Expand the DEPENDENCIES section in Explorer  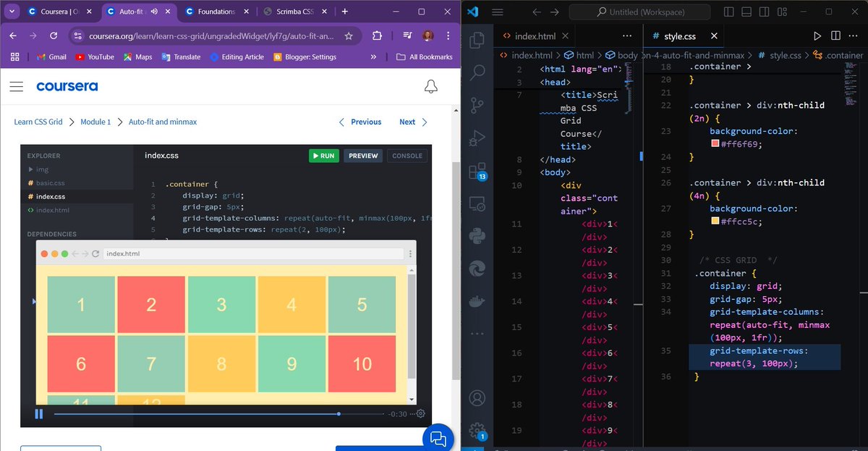51,234
